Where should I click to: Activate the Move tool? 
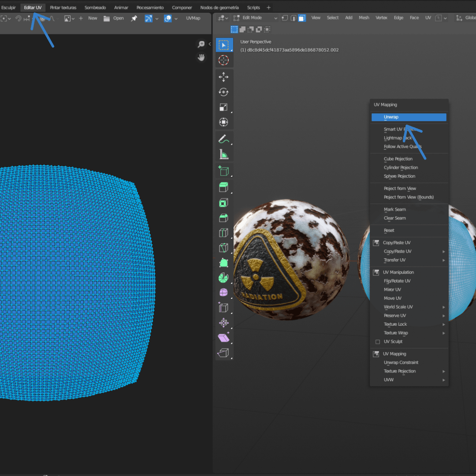pos(224,77)
